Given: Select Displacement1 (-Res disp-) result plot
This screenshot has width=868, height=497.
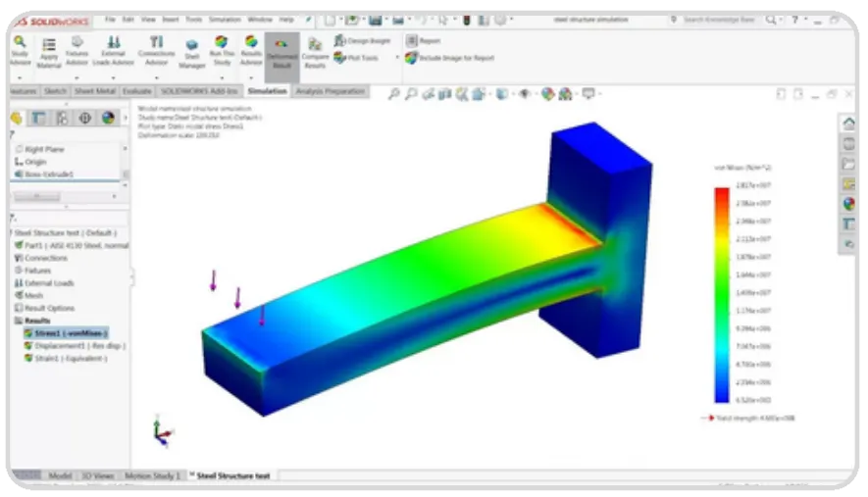Looking at the screenshot, I should coord(75,346).
